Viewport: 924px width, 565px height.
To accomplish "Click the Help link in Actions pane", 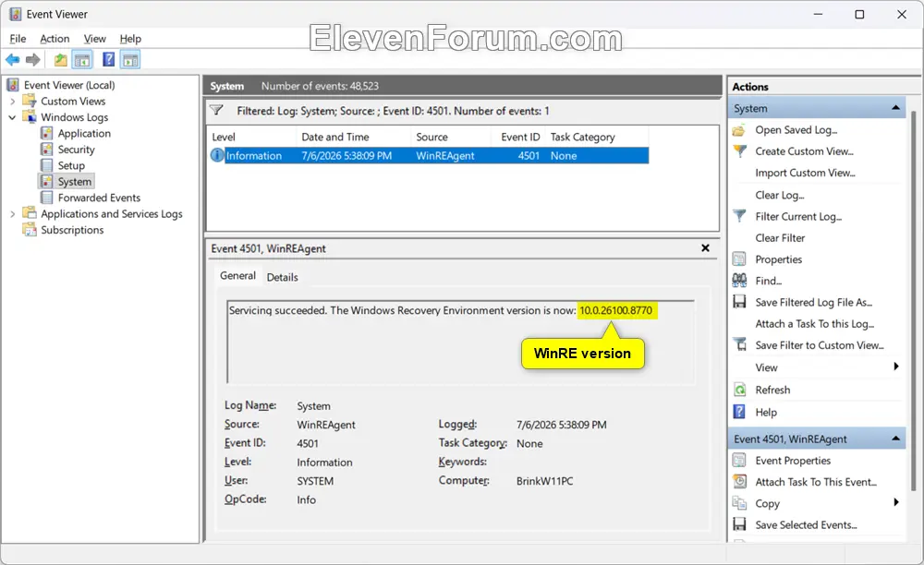I will pos(766,412).
